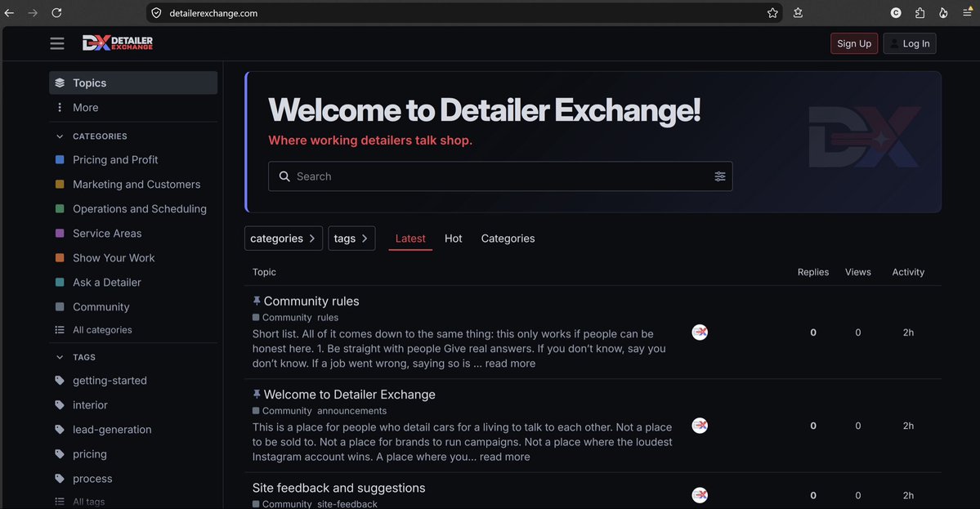The width and height of the screenshot is (980, 509).
Task: Switch to the Categories tab
Action: pos(508,238)
